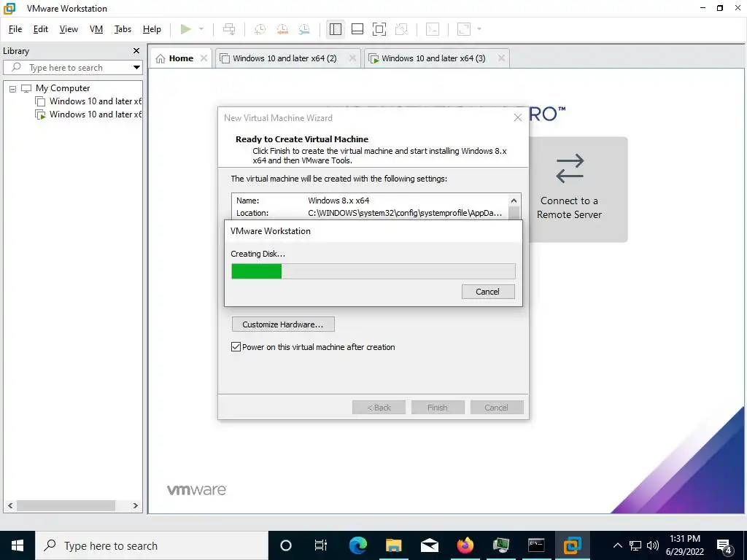The height and width of the screenshot is (560, 747).
Task: Click the stretch guest display icon
Action: click(464, 29)
